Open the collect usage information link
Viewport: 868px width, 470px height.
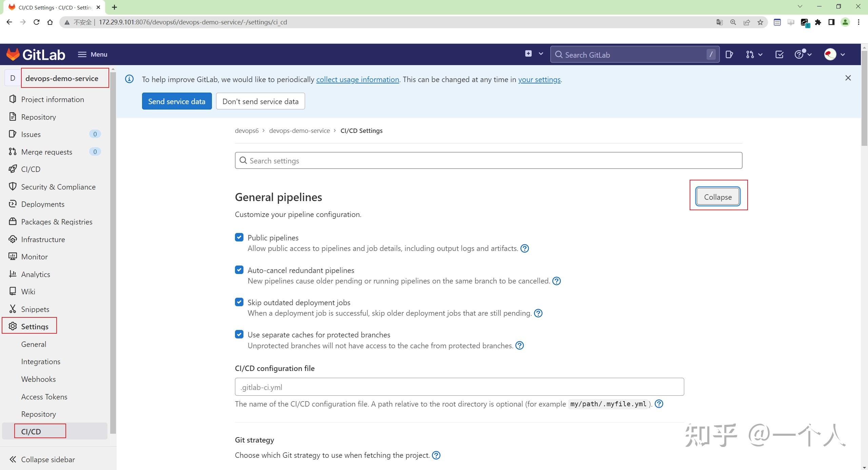(357, 79)
